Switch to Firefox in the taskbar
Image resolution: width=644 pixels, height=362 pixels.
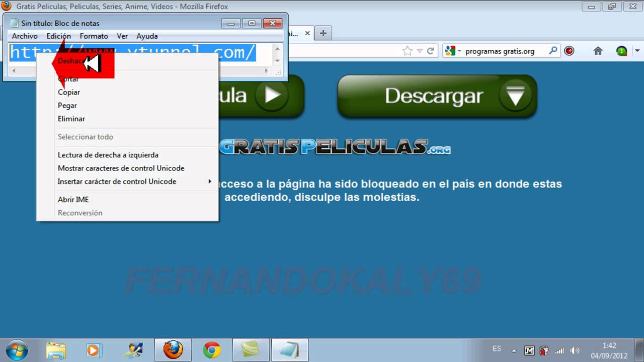tap(173, 350)
